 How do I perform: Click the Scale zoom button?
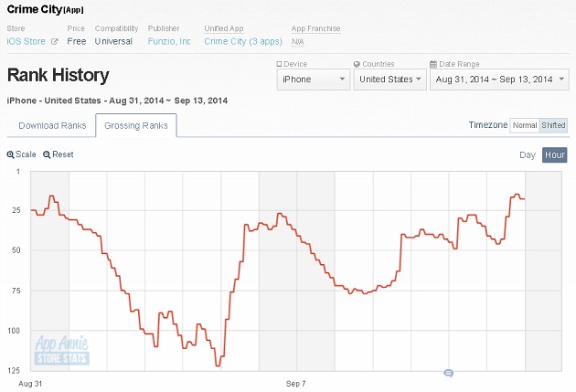[21, 154]
